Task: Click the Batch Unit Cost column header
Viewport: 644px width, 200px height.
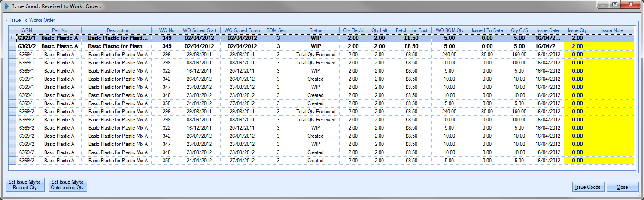Action: tap(411, 30)
